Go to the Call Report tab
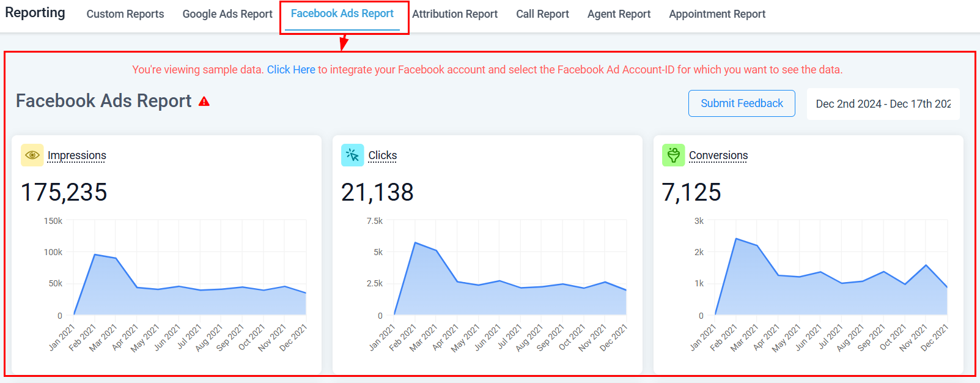The width and height of the screenshot is (980, 383). 542,14
